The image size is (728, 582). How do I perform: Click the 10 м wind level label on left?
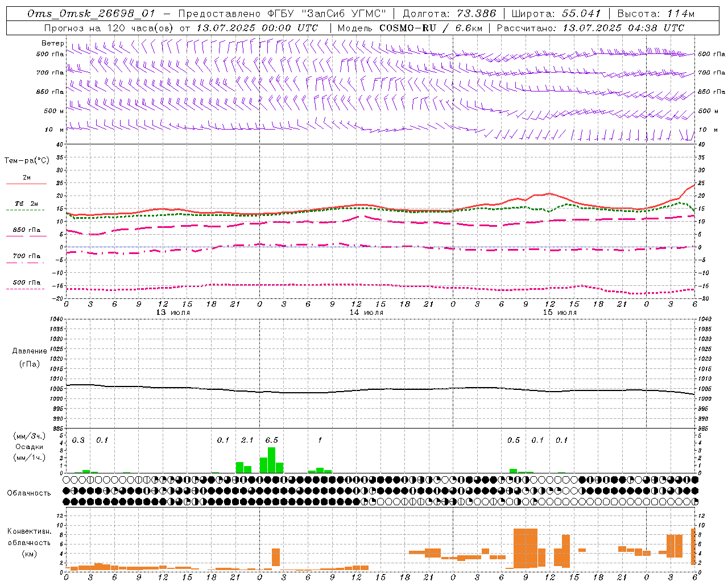pos(55,130)
